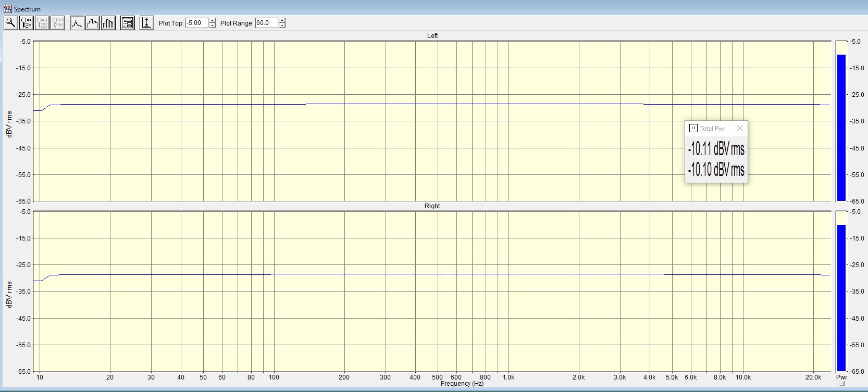
Task: Click the Total Pwr window title
Action: [713, 129]
